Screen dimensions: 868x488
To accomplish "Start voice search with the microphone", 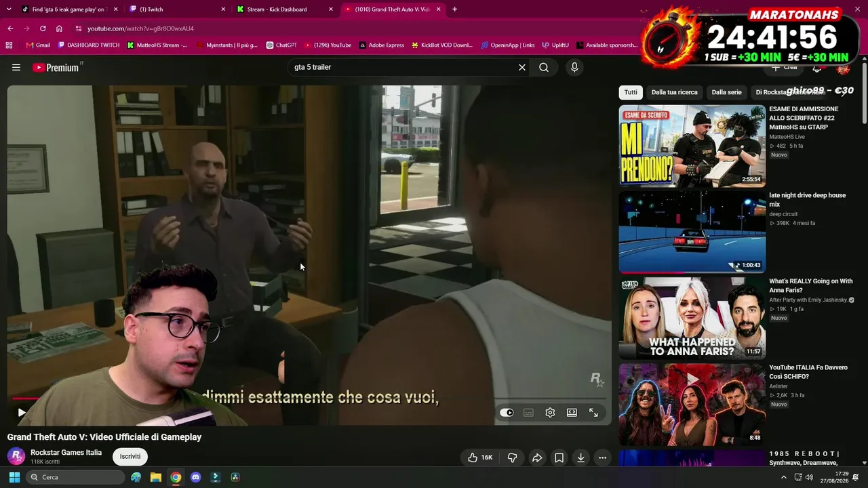I will 574,67.
